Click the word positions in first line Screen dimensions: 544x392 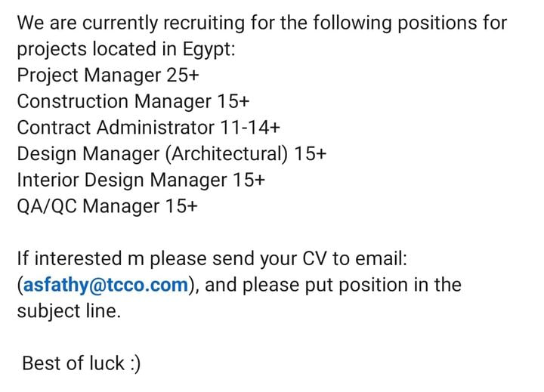click(x=437, y=23)
